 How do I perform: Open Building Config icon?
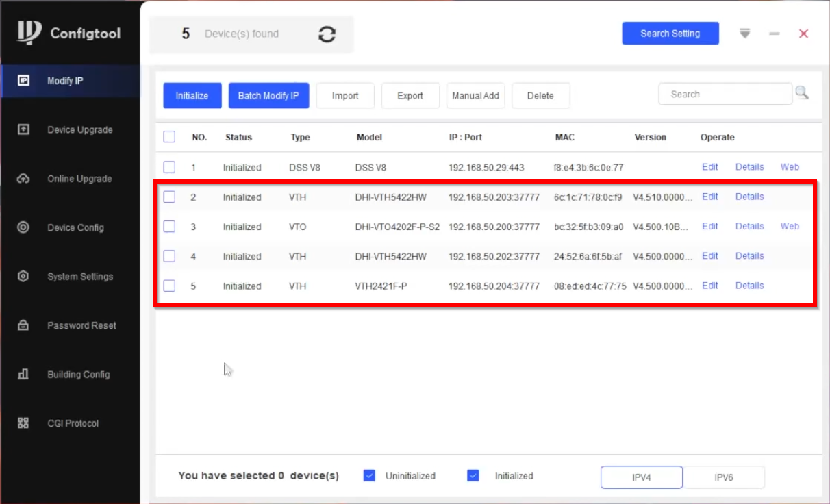click(x=23, y=375)
